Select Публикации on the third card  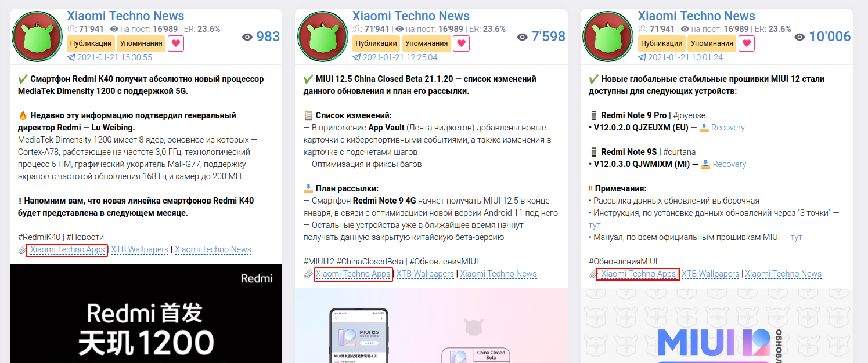point(661,43)
